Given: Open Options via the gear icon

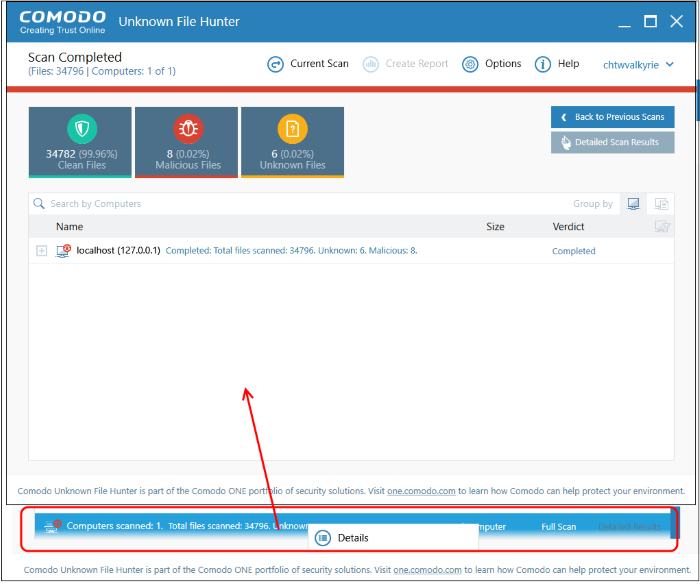Looking at the screenshot, I should tap(470, 64).
